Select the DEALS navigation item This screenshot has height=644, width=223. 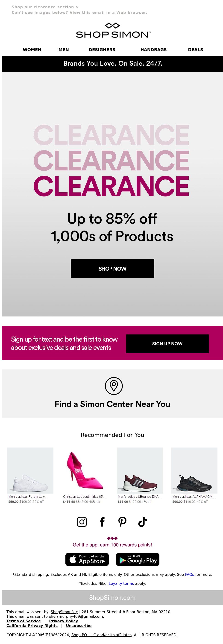[x=196, y=50]
